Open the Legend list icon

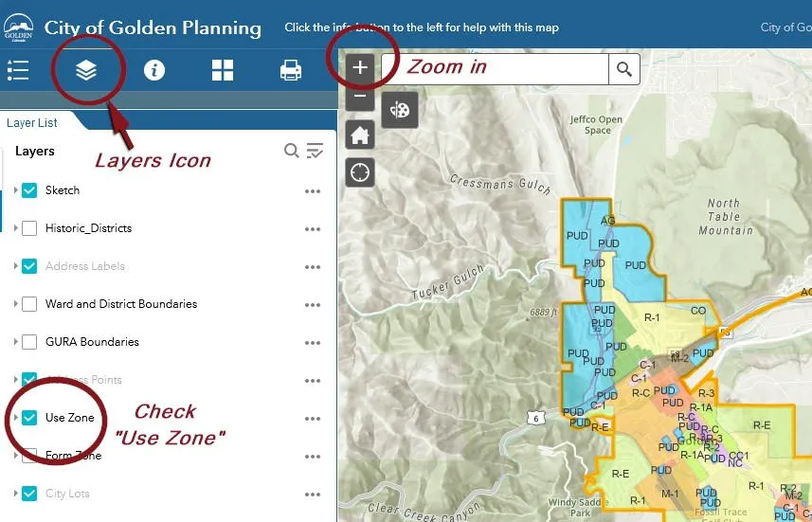[x=18, y=70]
